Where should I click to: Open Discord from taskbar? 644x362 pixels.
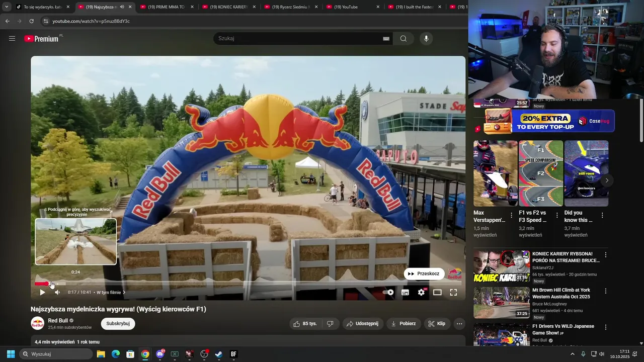160,354
